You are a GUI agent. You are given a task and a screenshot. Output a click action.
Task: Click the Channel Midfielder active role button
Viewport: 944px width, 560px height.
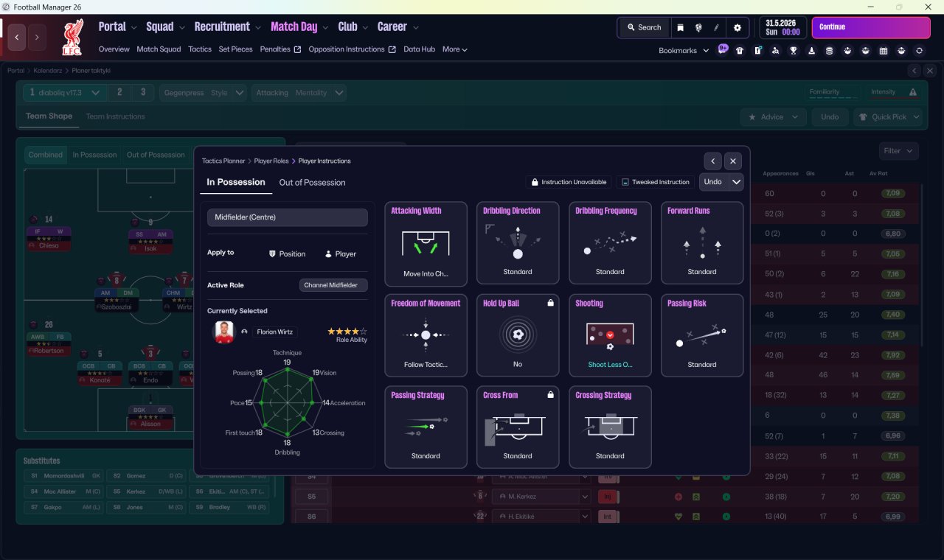pos(333,285)
